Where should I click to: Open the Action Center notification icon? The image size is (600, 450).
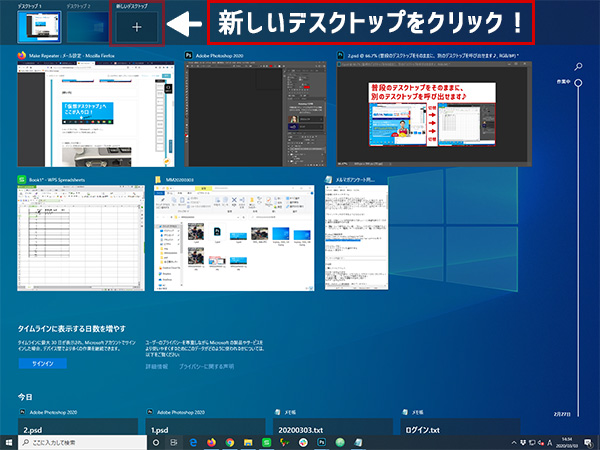(589, 443)
